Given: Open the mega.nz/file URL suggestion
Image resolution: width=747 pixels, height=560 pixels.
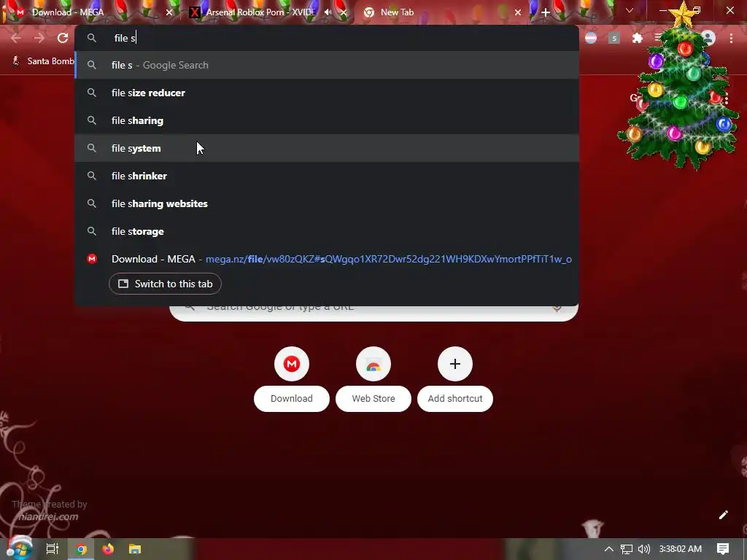Looking at the screenshot, I should click(388, 259).
